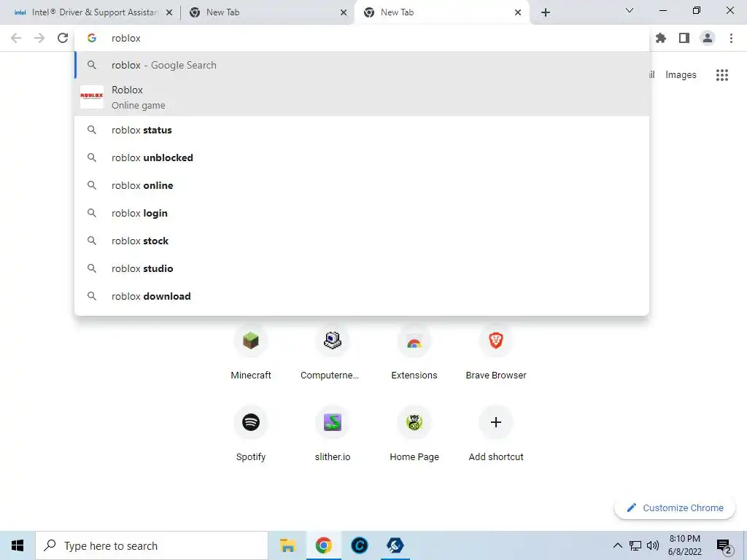Open the Minecraft shortcut

[251, 352]
